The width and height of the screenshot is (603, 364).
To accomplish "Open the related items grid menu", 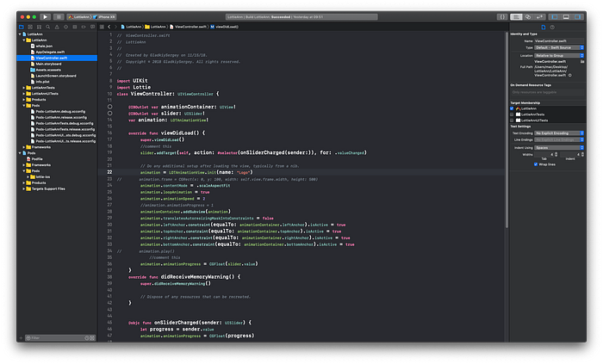I will pyautogui.click(x=102, y=27).
